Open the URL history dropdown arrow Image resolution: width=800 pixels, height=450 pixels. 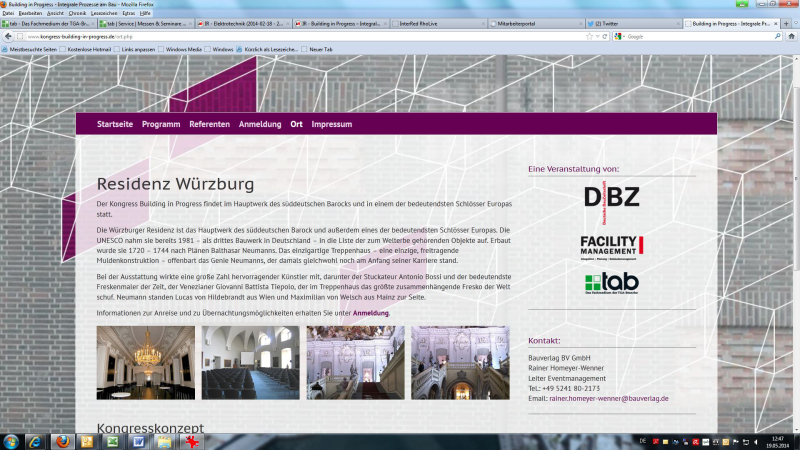[x=597, y=37]
